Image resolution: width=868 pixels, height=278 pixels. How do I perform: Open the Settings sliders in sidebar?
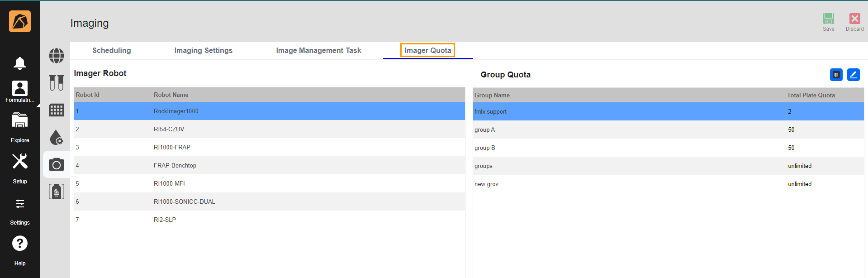coord(19,204)
